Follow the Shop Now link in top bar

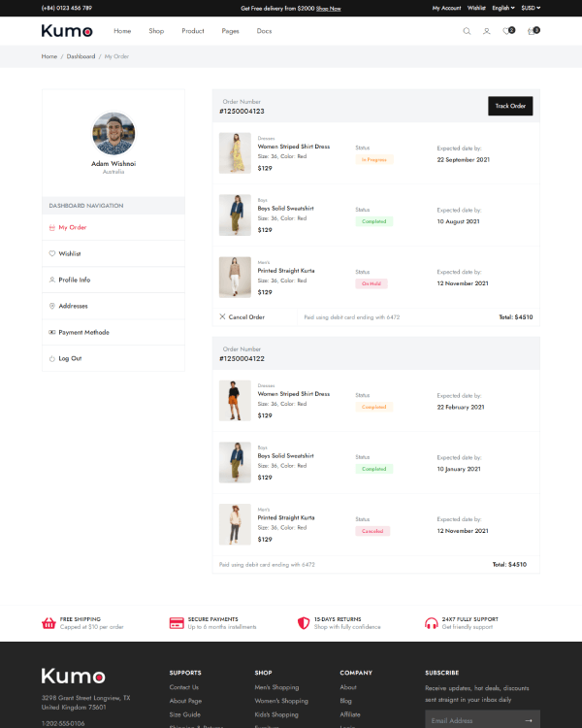[x=329, y=9]
